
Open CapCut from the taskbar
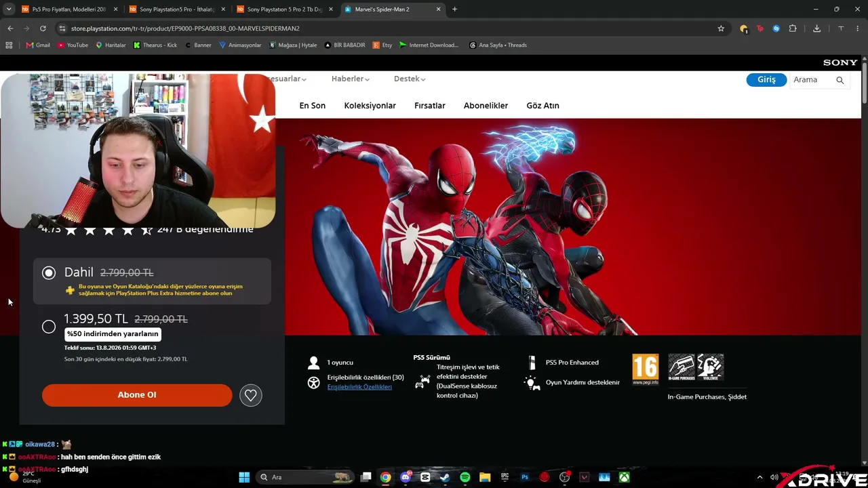click(x=425, y=477)
